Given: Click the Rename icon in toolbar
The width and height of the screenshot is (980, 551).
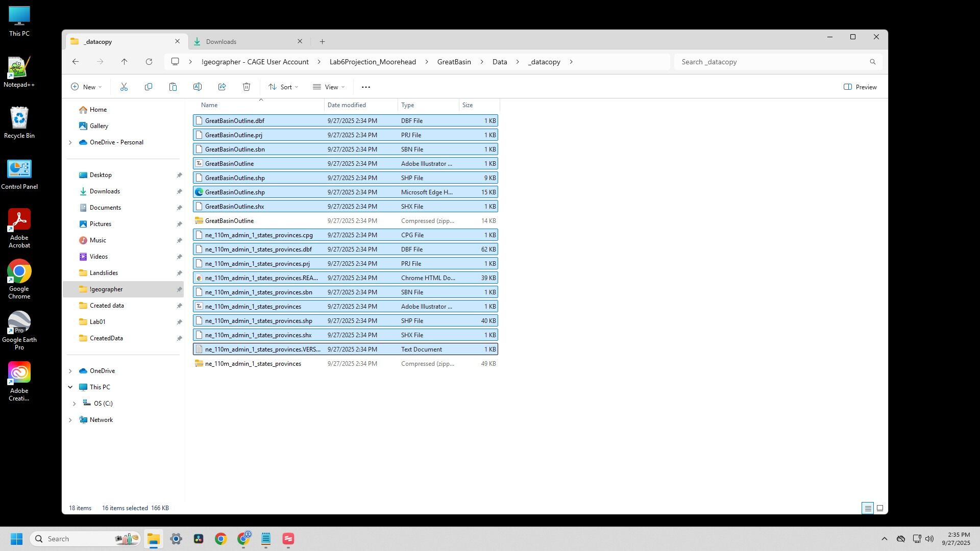Looking at the screenshot, I should click(x=198, y=87).
